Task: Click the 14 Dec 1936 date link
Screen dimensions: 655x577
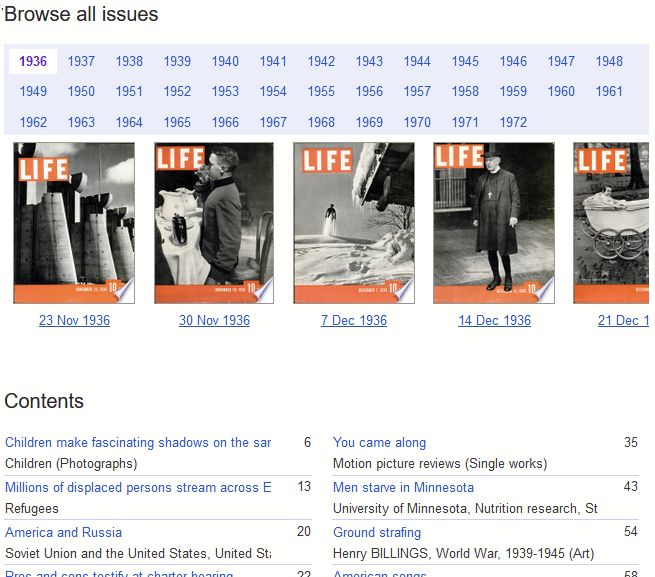Action: pos(495,320)
